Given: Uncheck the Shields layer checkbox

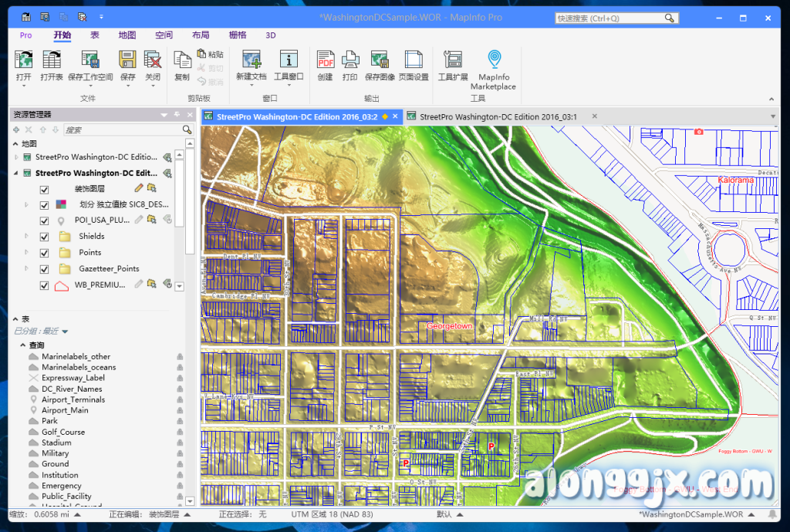Looking at the screenshot, I should [x=44, y=237].
